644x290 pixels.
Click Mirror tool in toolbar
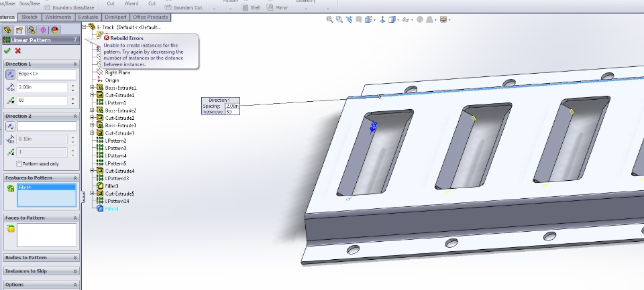tap(278, 7)
